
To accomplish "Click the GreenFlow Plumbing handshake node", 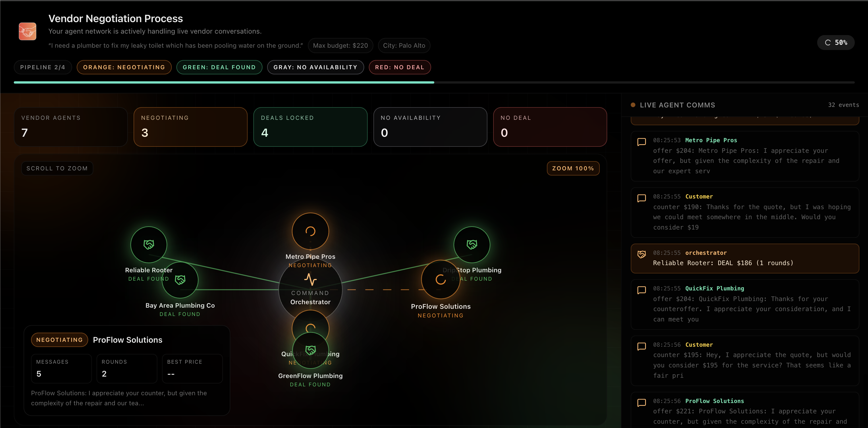I will click(x=310, y=350).
